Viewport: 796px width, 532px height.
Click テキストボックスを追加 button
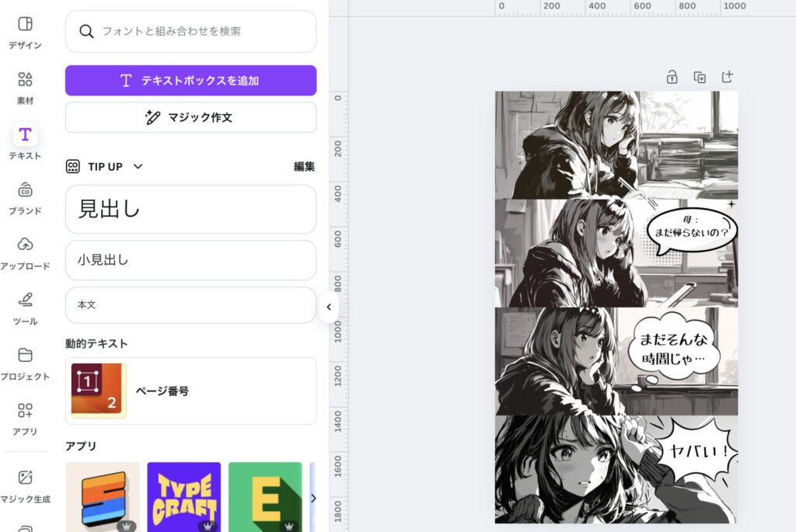pyautogui.click(x=190, y=80)
